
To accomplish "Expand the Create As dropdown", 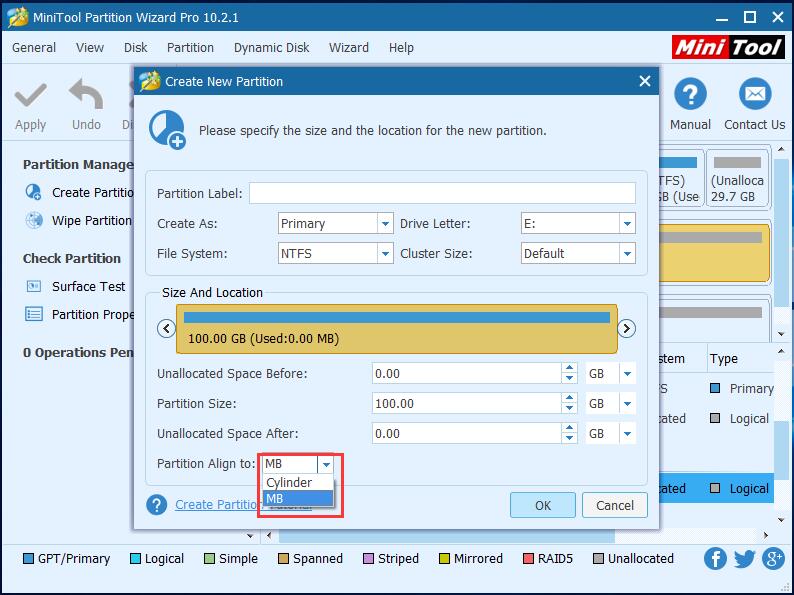I will coord(385,223).
